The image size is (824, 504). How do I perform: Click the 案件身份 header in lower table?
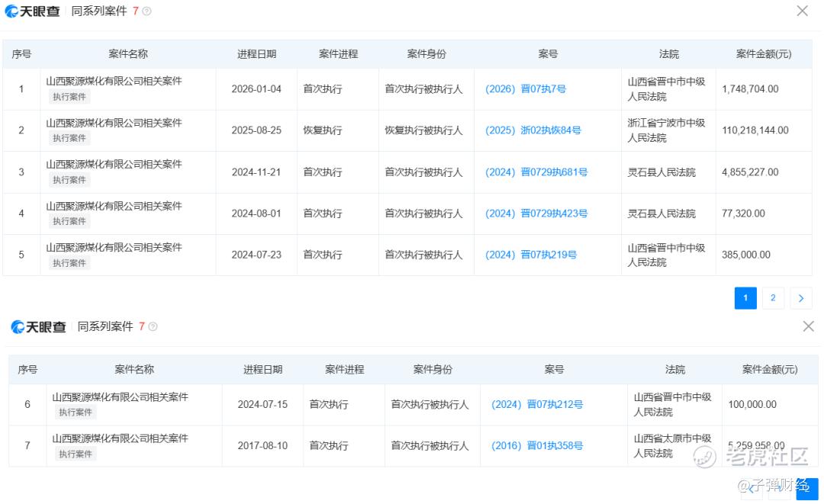[x=433, y=370]
